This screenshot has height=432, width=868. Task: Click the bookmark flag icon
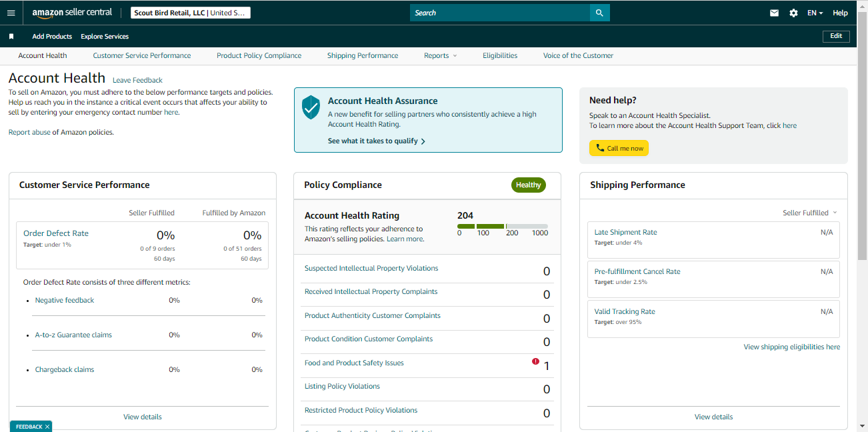pyautogui.click(x=11, y=37)
